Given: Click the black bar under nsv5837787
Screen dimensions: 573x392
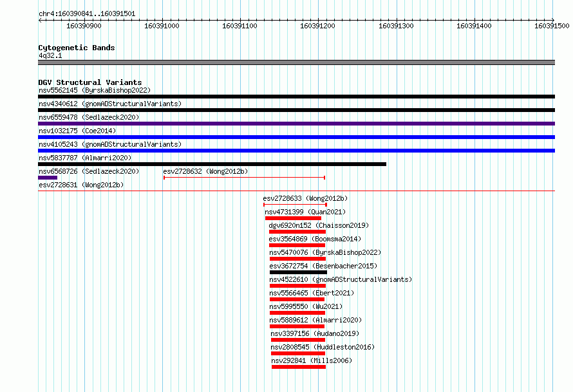Looking at the screenshot, I should (212, 164).
